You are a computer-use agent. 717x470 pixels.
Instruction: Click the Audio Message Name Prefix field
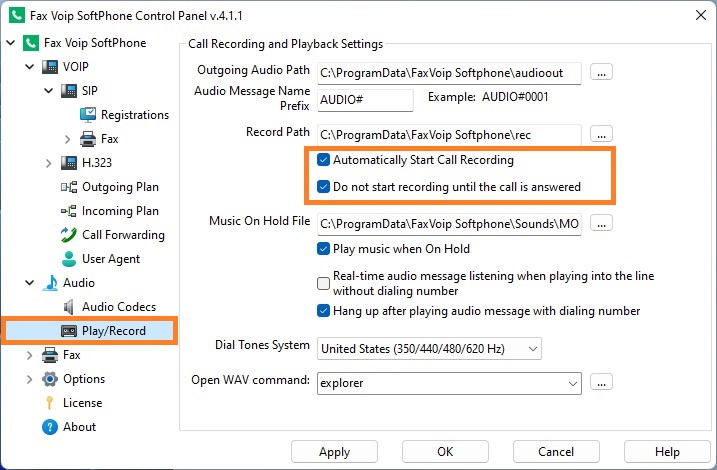pyautogui.click(x=365, y=100)
